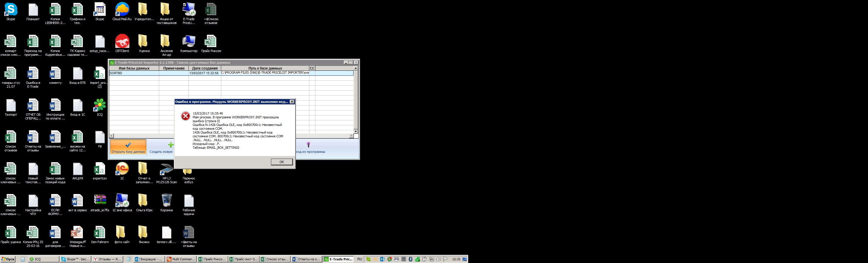Select the фото сайт folder
The image size is (868, 263).
click(122, 235)
